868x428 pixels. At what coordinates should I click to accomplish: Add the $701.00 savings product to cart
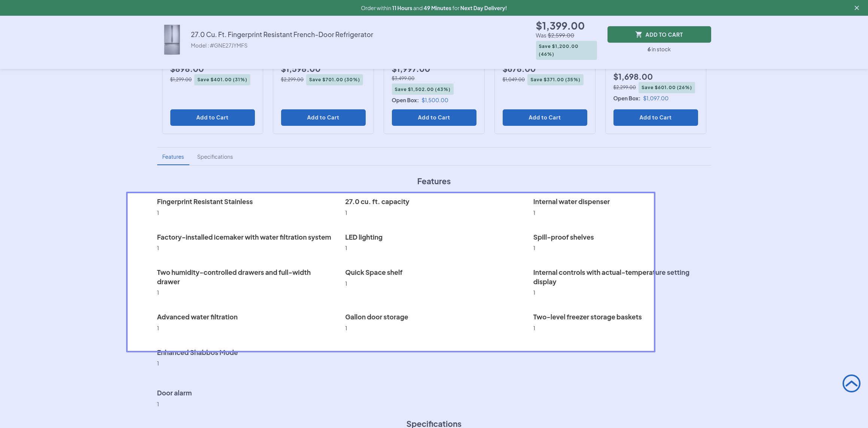tap(323, 118)
